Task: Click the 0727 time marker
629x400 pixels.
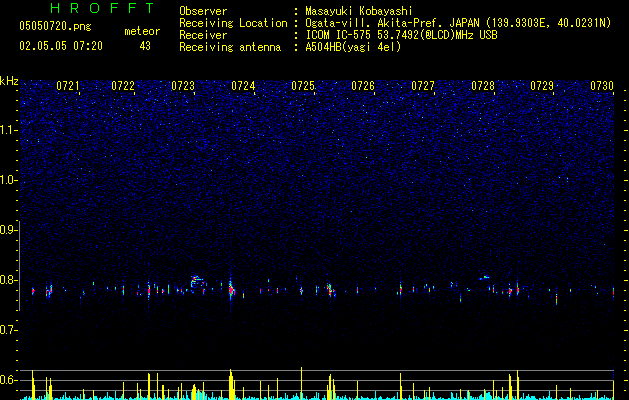Action: tap(423, 85)
